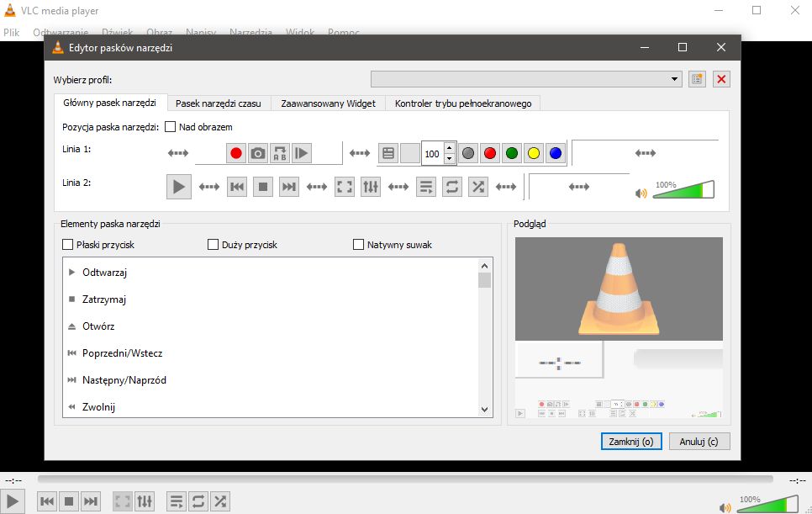Toggle loop mode in VLC main window

pos(198,501)
